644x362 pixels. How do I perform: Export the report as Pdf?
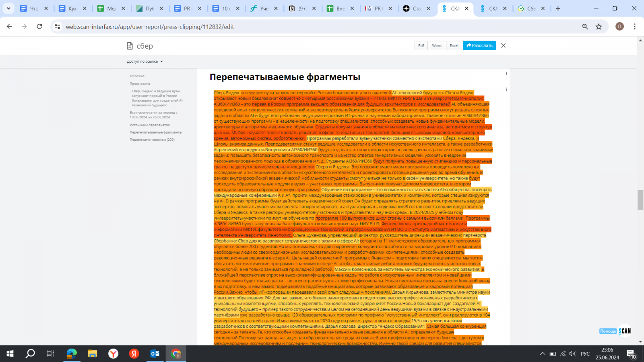421,45
